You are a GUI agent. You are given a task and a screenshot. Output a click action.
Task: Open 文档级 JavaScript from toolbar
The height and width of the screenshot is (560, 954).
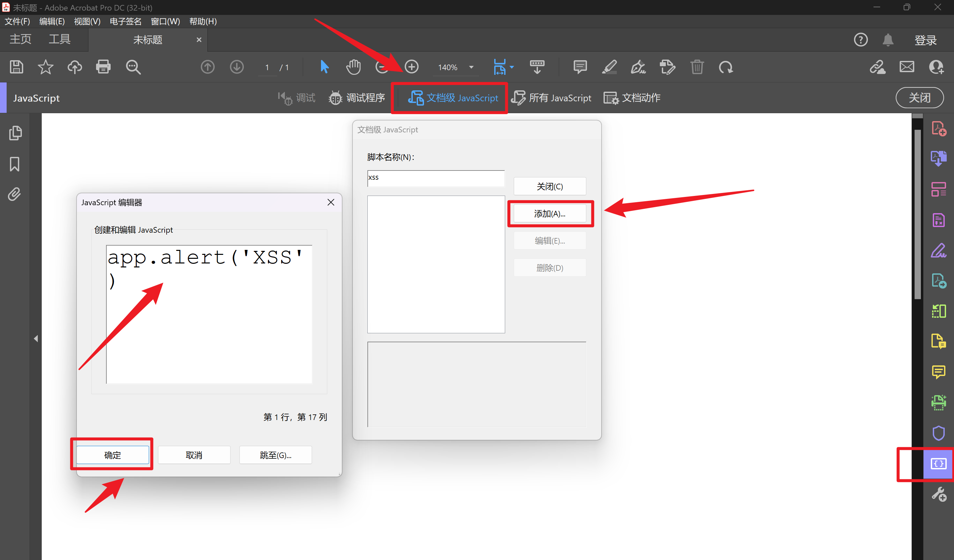(x=453, y=98)
